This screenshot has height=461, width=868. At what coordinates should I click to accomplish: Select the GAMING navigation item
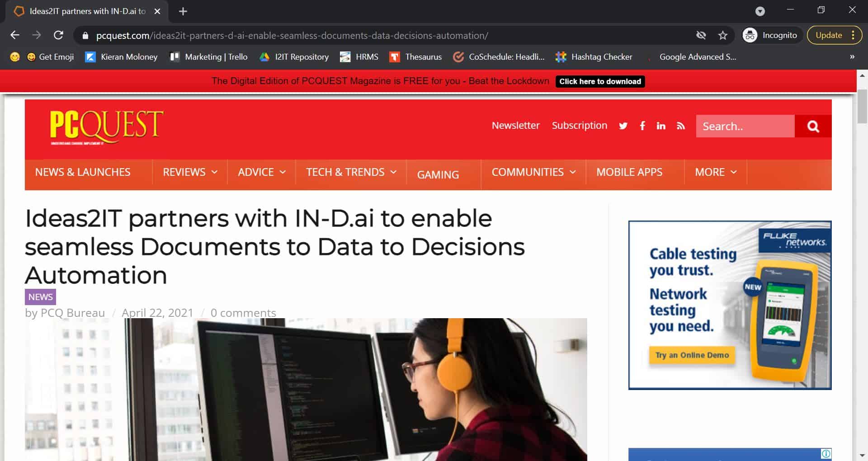tap(438, 174)
